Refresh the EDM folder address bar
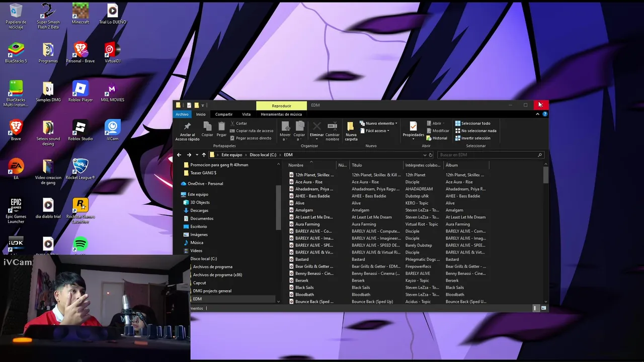Image resolution: width=644 pixels, height=362 pixels. 431,155
